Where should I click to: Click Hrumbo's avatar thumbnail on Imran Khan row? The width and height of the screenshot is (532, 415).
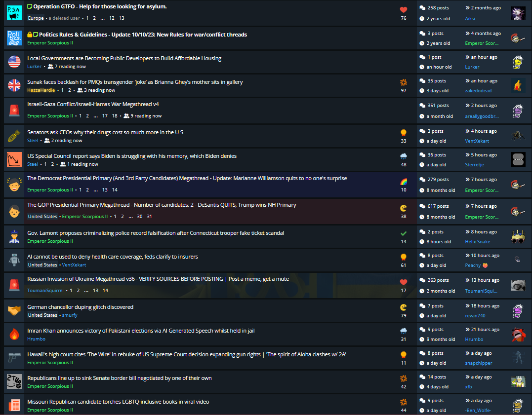pos(518,334)
